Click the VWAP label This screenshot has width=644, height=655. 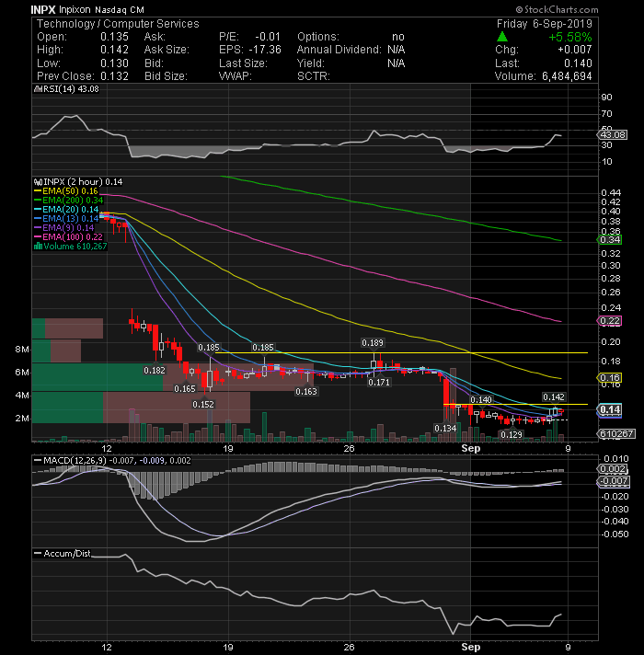[x=236, y=76]
